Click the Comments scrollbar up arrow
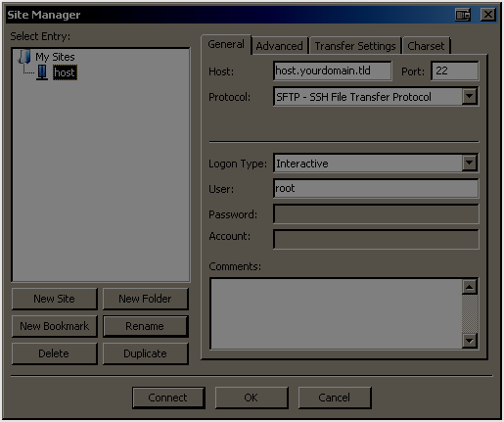The height and width of the screenshot is (422, 504). (470, 287)
